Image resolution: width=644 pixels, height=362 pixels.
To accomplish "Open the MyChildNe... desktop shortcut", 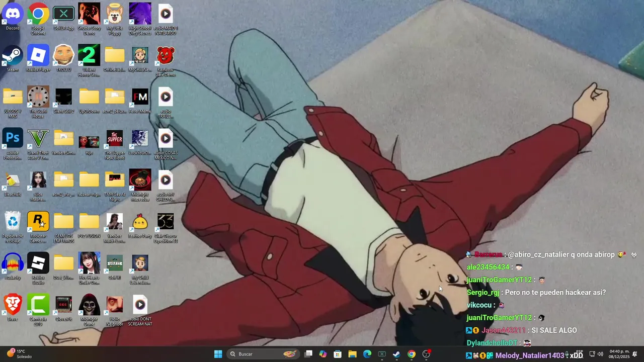I will [x=140, y=59].
